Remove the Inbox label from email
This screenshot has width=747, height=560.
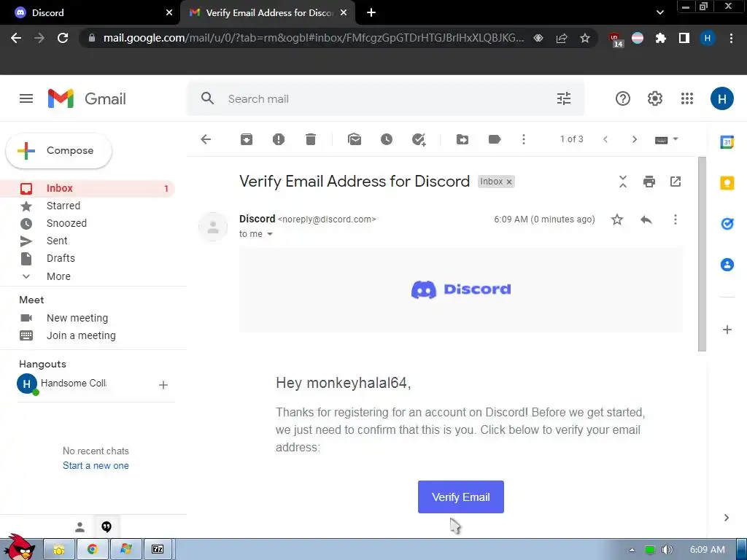(508, 182)
